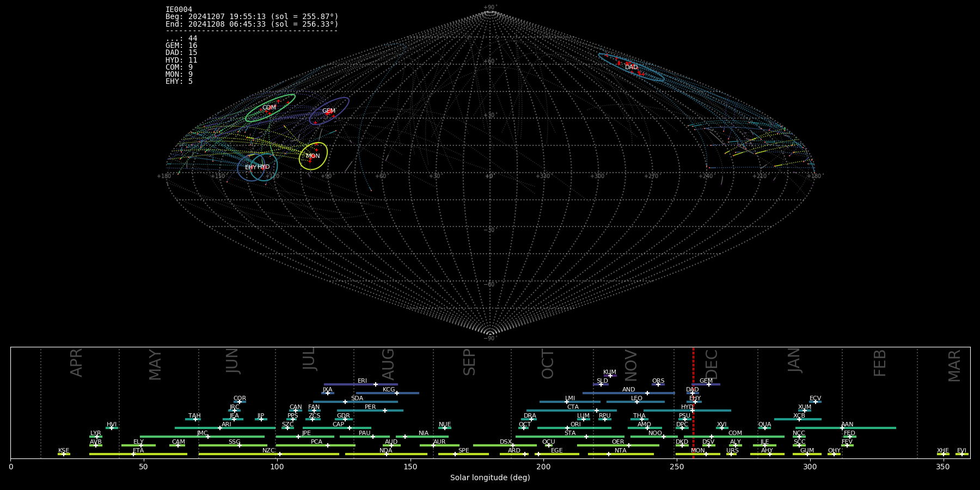Select the XCB shower bar in timeline
Image resolution: width=980 pixels, height=490 pixels.
pos(798,419)
